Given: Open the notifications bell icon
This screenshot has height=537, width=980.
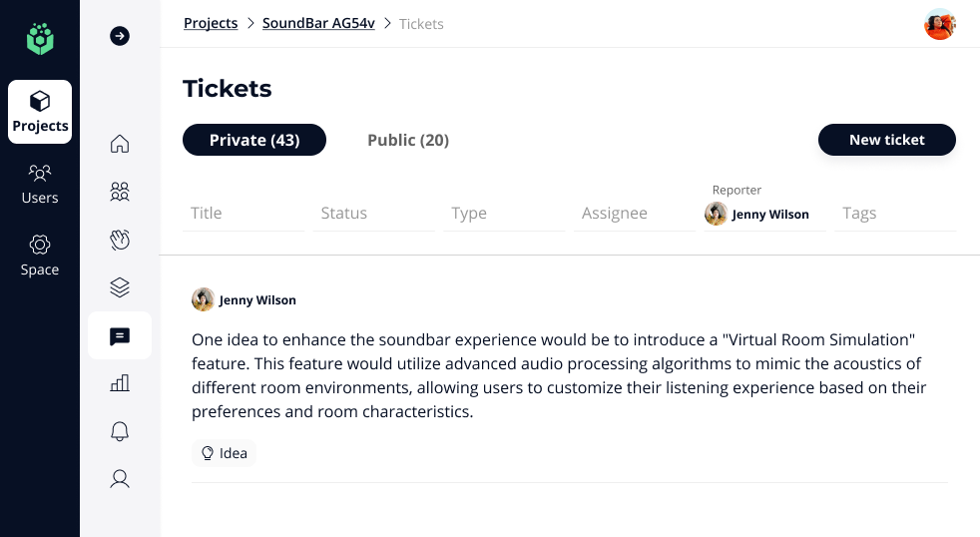Looking at the screenshot, I should tap(120, 431).
